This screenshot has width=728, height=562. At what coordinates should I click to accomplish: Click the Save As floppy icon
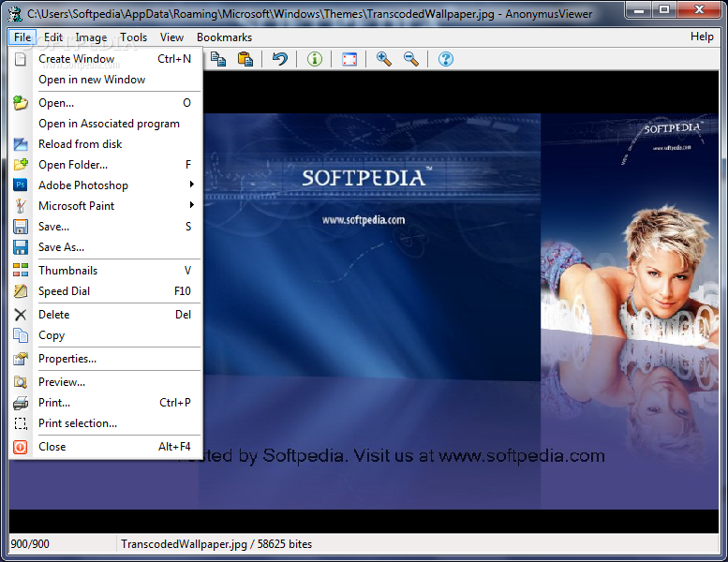pos(21,247)
